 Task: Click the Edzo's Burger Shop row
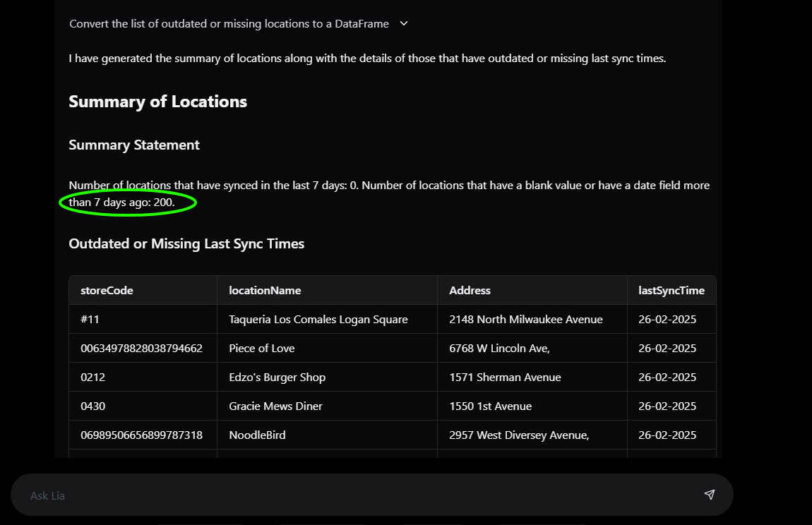[277, 377]
